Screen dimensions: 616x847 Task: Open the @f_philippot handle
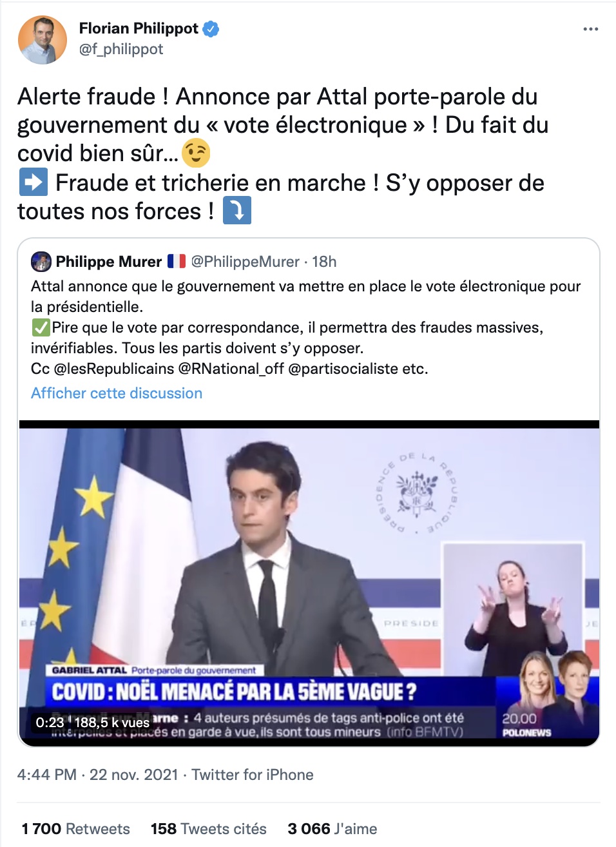coord(121,49)
